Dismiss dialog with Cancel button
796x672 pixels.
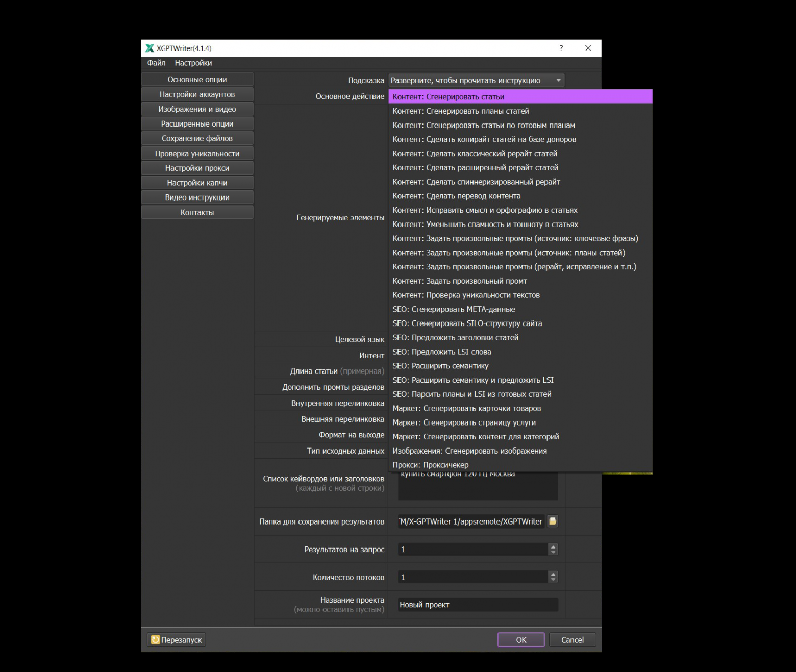click(x=572, y=639)
